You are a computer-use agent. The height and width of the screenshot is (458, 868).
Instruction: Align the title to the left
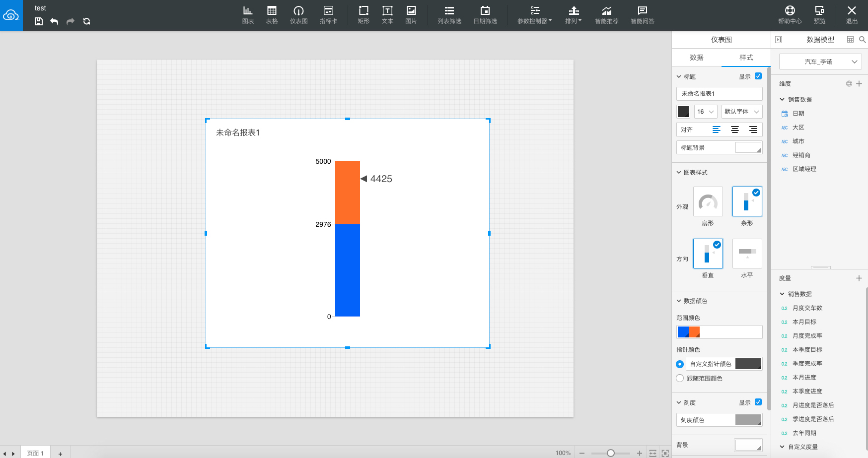[717, 130]
